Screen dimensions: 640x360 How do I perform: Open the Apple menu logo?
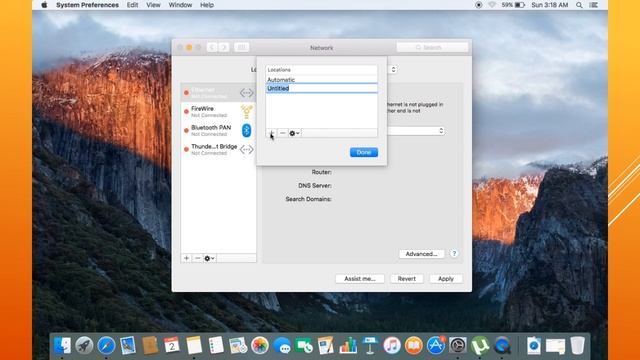click(x=44, y=5)
